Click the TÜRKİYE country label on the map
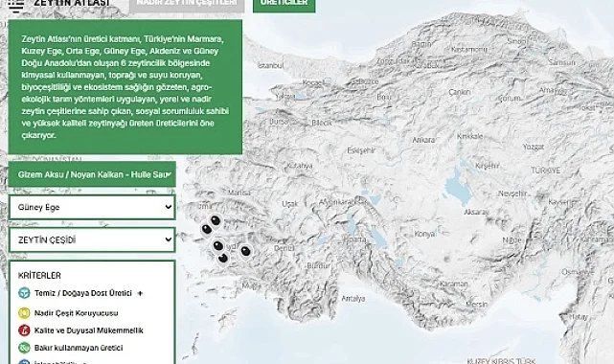This screenshot has width=614, height=364. 545,171
